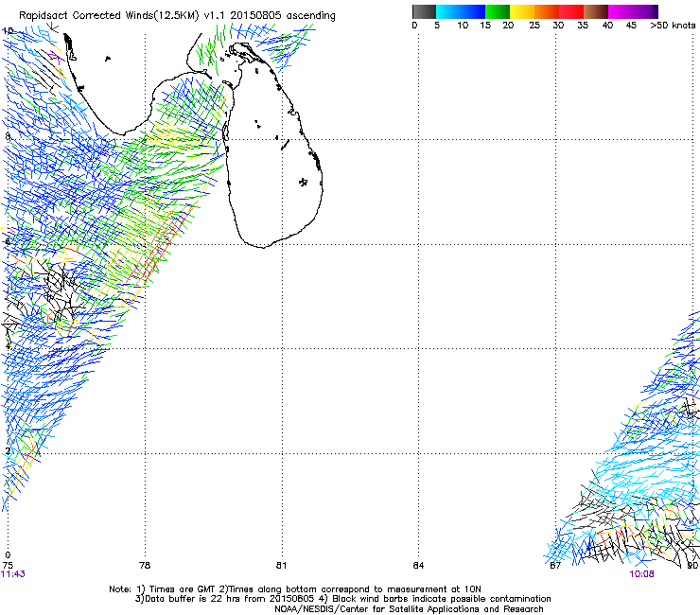Click the '0' latitude label on left axis

pos(8,555)
